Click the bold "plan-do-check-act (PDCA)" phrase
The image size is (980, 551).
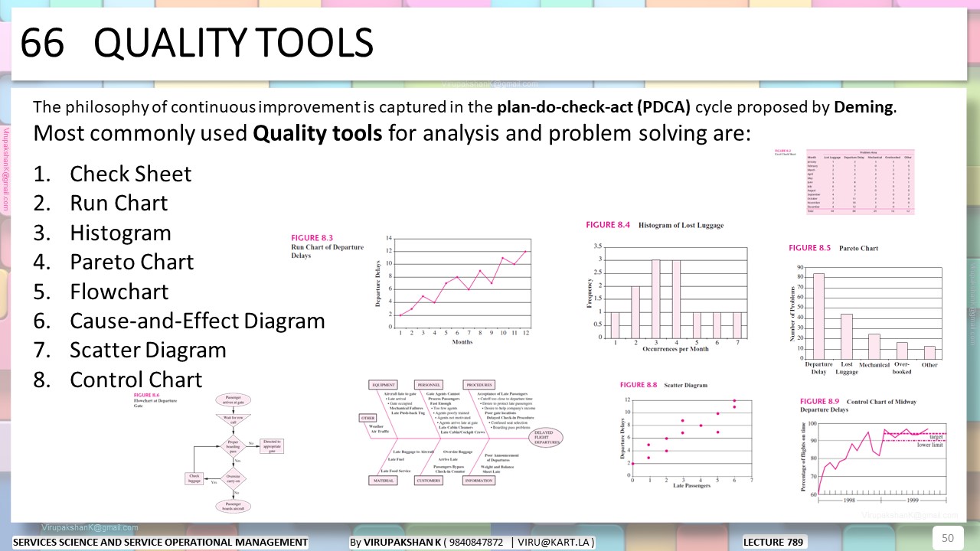click(594, 107)
